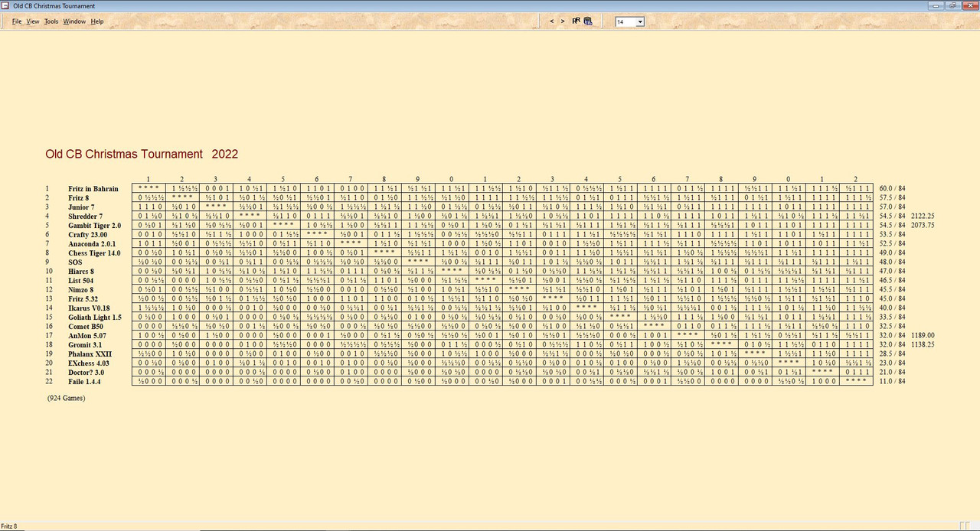Viewport: 980px width, 531px height.
Task: Select player Comet B50
Action: click(85, 327)
